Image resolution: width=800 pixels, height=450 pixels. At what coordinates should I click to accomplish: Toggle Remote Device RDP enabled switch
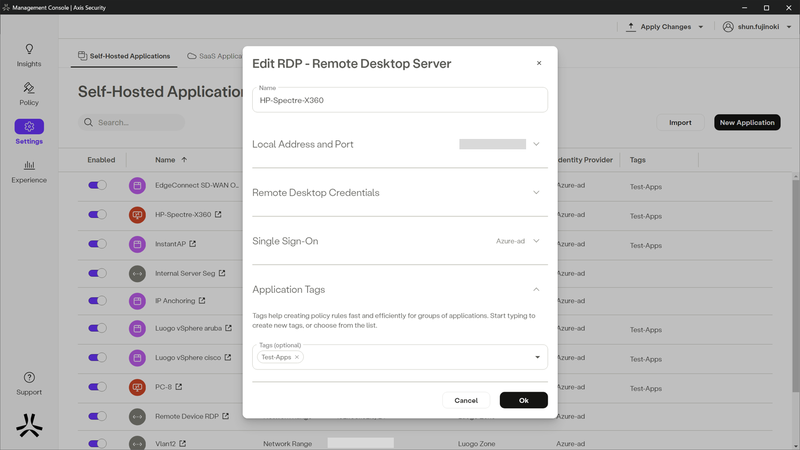coord(97,416)
